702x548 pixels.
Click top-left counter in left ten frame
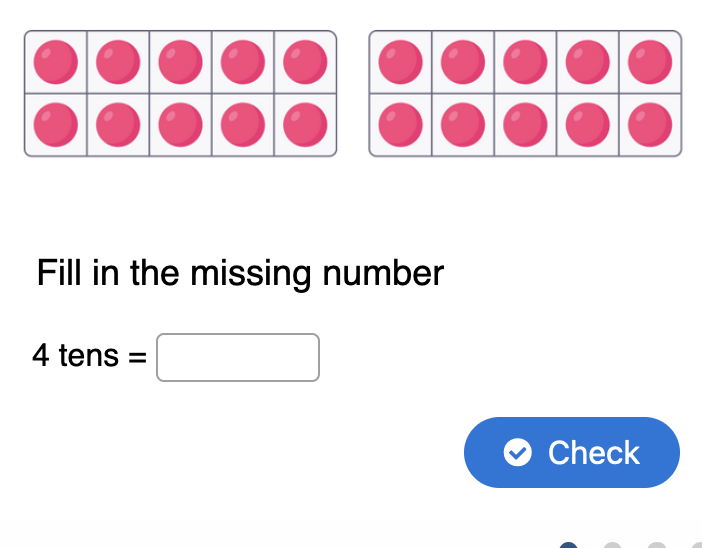click(x=56, y=62)
